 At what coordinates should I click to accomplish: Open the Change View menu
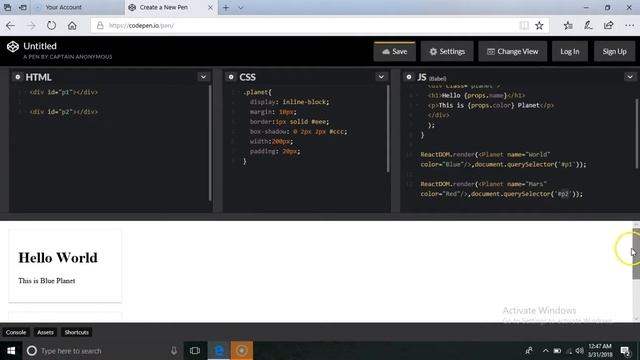(x=513, y=51)
